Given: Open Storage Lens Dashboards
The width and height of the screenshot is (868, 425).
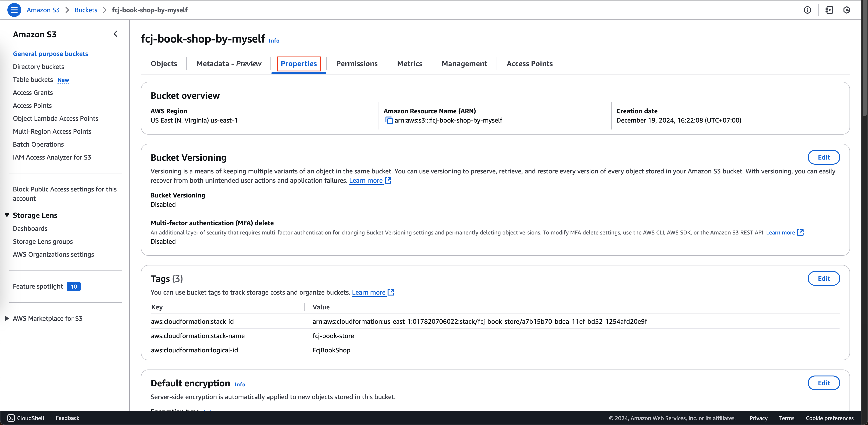Looking at the screenshot, I should [x=30, y=228].
